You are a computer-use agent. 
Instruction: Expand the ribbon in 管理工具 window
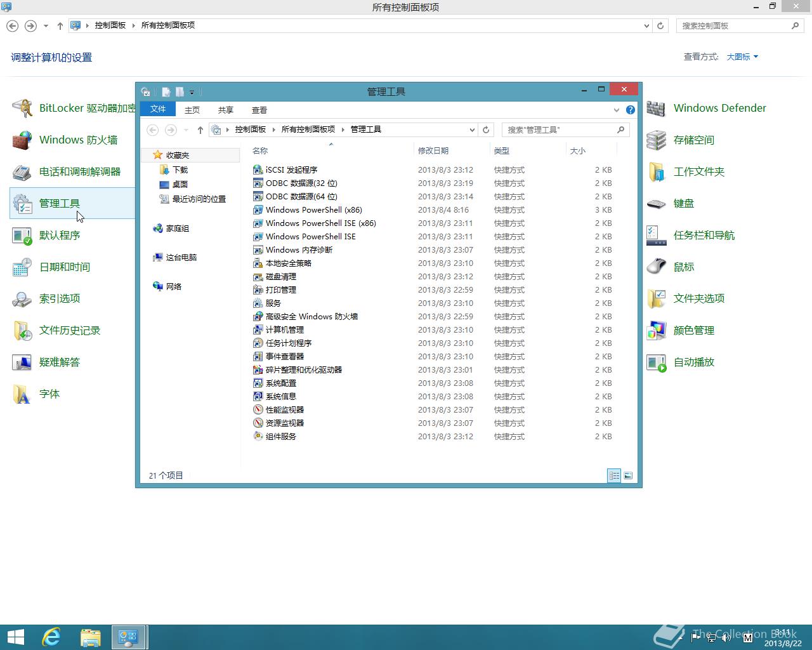click(616, 110)
